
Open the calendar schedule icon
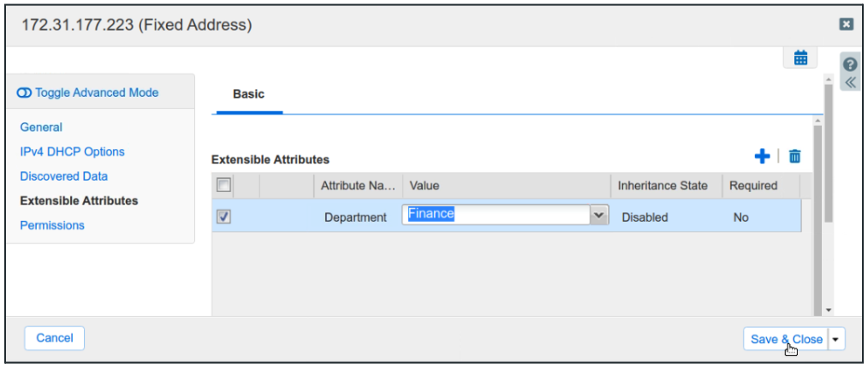click(x=800, y=58)
